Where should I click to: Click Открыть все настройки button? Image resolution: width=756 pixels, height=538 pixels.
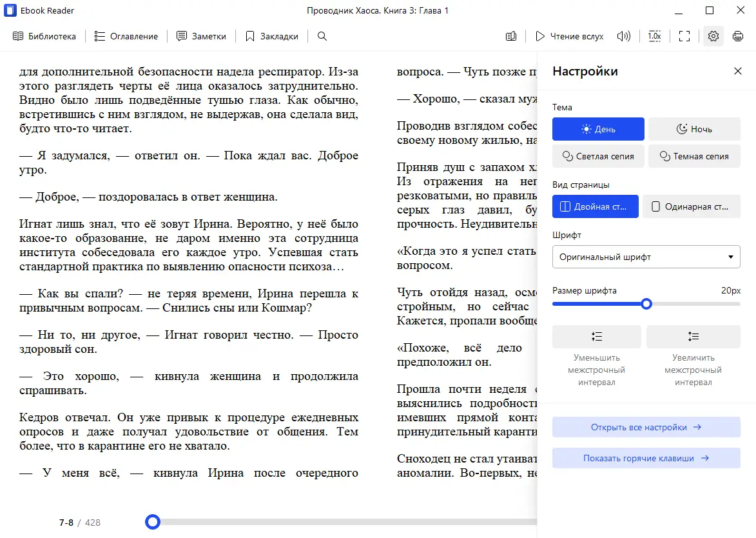646,427
